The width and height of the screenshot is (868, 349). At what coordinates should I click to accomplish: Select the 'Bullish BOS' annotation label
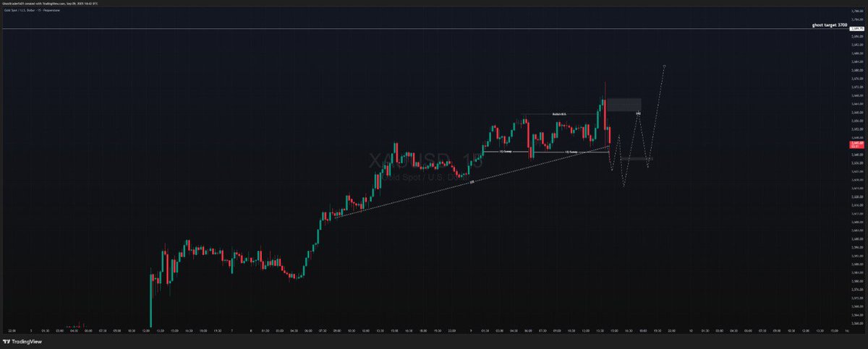559,113
